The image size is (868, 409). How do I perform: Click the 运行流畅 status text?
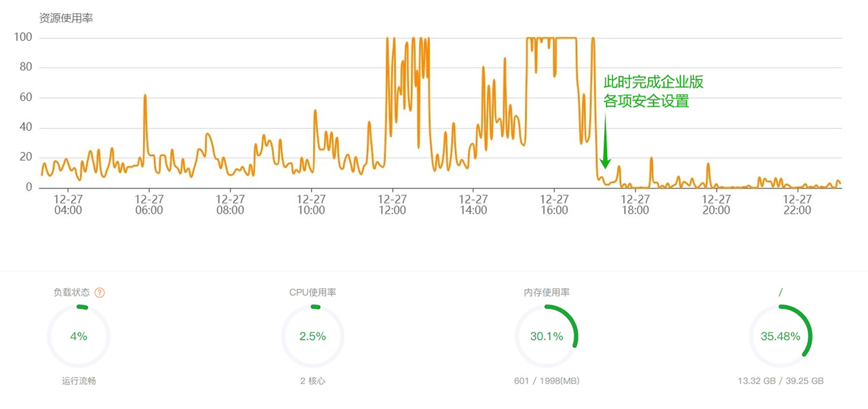79,381
